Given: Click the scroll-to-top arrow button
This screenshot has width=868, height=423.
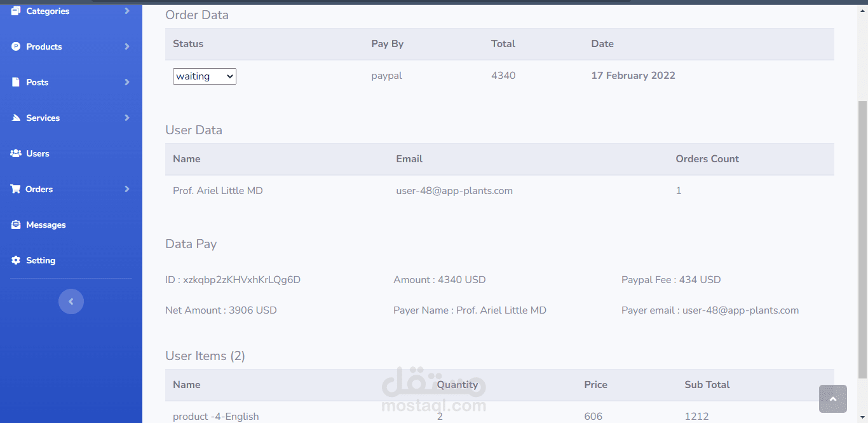Looking at the screenshot, I should point(832,399).
